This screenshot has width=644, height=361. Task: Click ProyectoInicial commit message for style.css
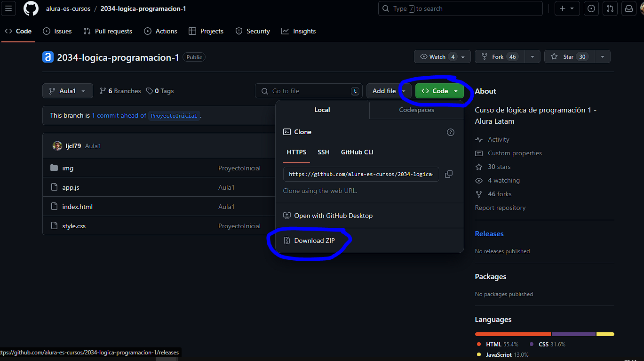click(239, 226)
